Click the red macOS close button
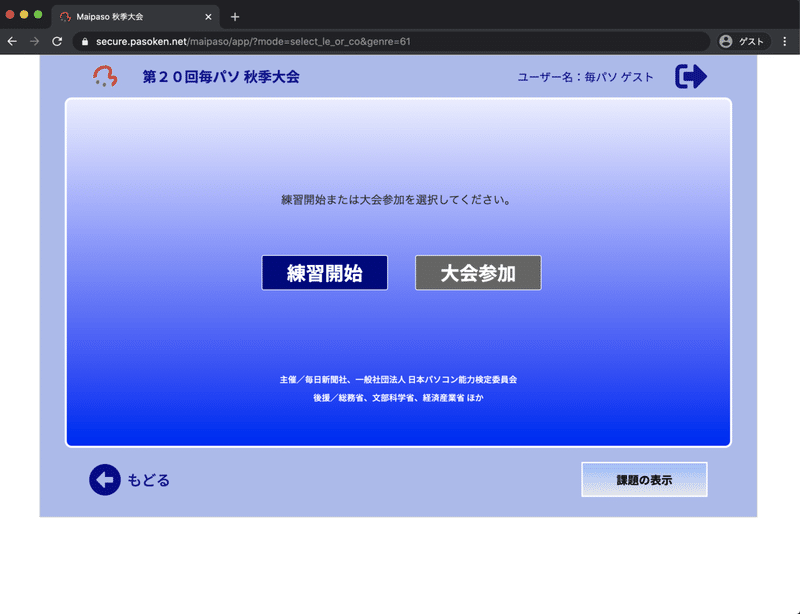Viewport: 800px width, 614px height. [10, 15]
